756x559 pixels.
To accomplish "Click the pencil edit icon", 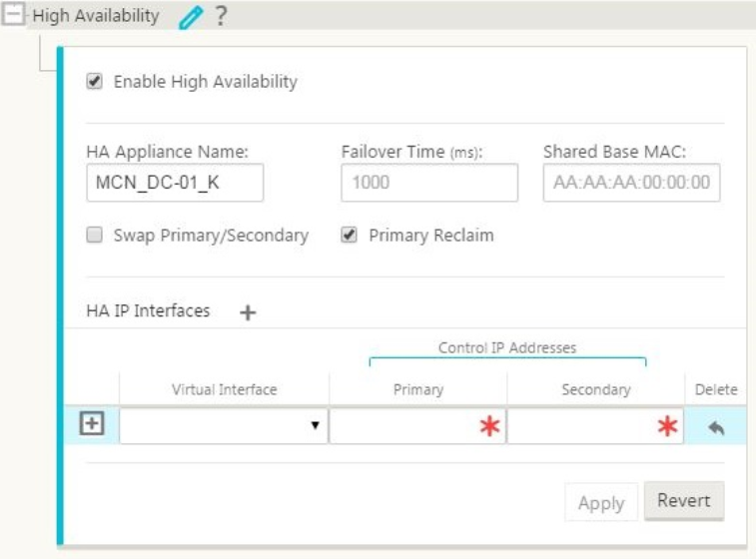I will point(191,18).
